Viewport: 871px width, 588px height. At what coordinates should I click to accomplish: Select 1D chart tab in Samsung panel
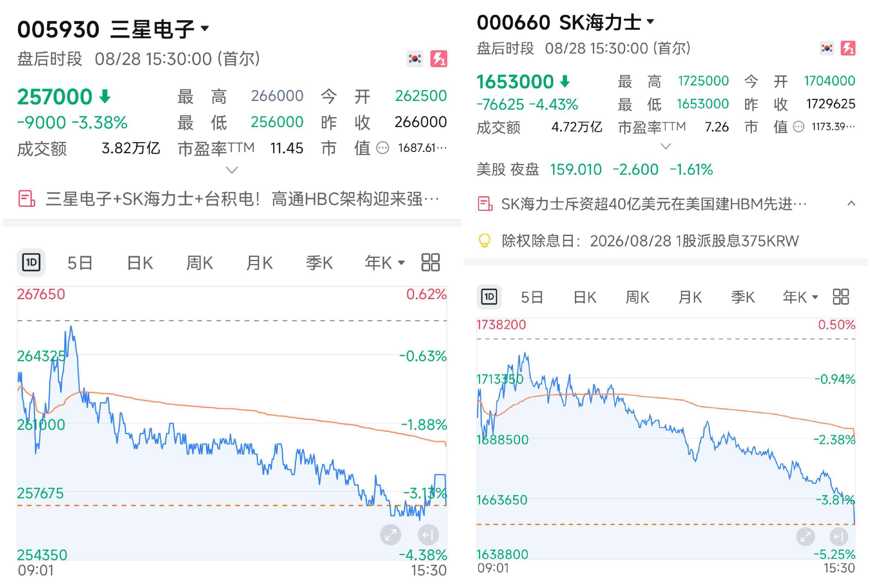[x=31, y=262]
